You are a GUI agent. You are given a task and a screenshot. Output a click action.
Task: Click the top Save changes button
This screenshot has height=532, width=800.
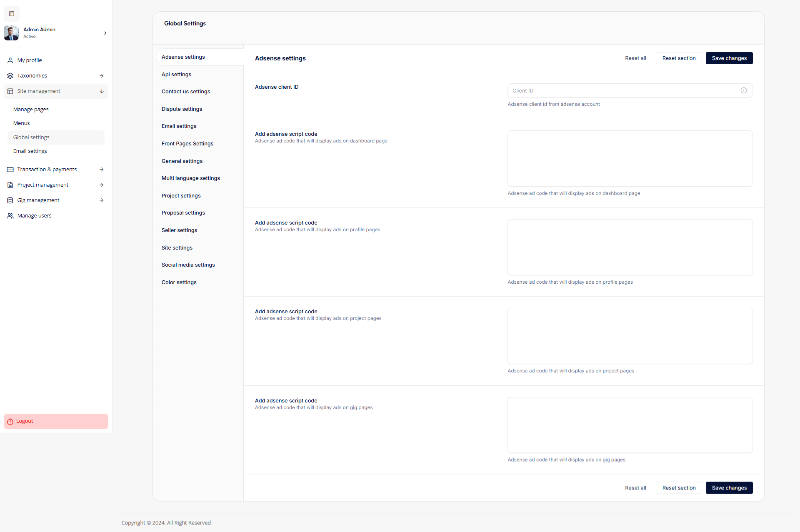pos(729,58)
